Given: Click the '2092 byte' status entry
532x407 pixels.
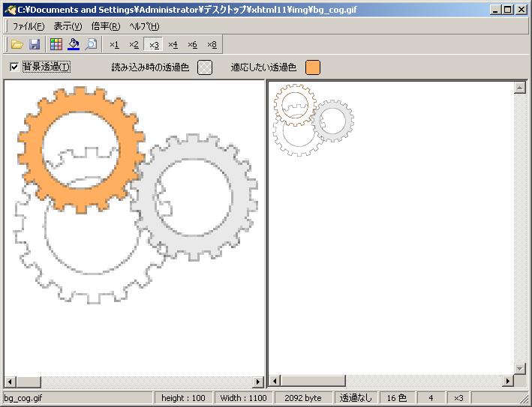Looking at the screenshot, I should (x=303, y=398).
